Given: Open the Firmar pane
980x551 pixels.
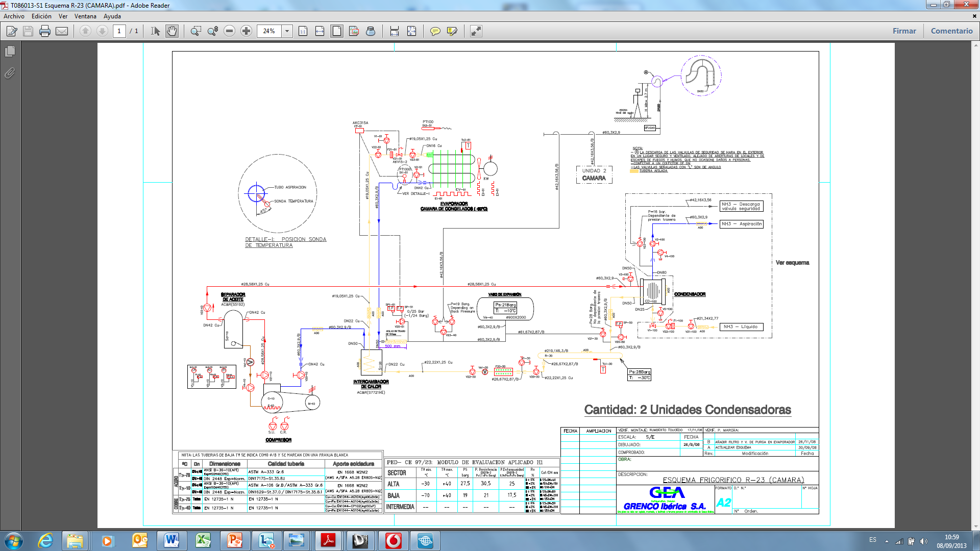Looking at the screenshot, I should (x=904, y=31).
